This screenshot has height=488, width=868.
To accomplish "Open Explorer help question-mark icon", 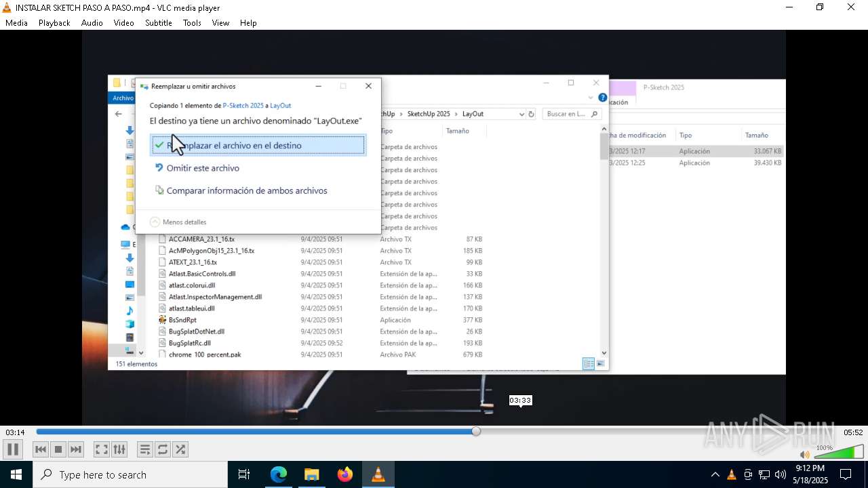I will click(x=602, y=98).
